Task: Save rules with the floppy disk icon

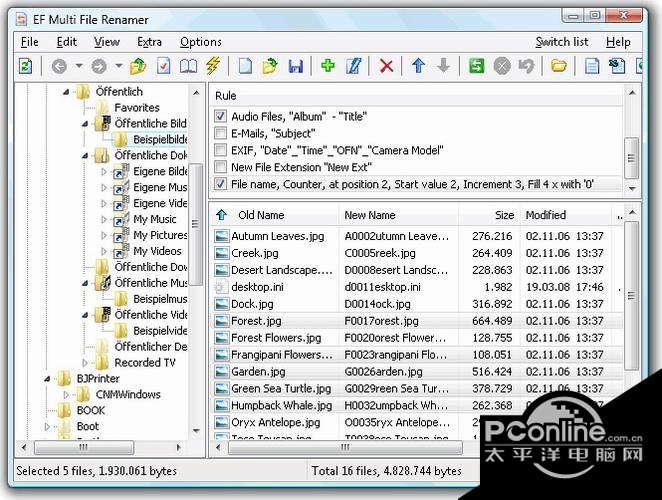Action: coord(296,66)
